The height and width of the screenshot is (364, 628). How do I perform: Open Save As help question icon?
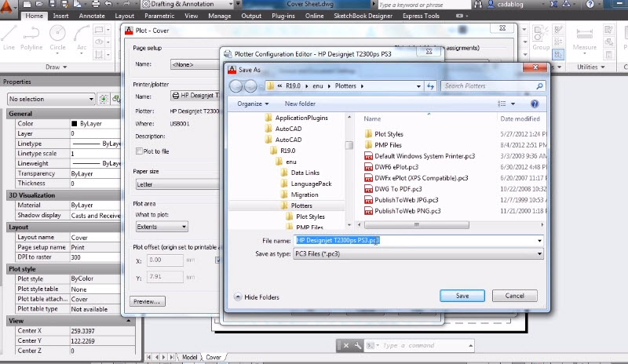(535, 104)
